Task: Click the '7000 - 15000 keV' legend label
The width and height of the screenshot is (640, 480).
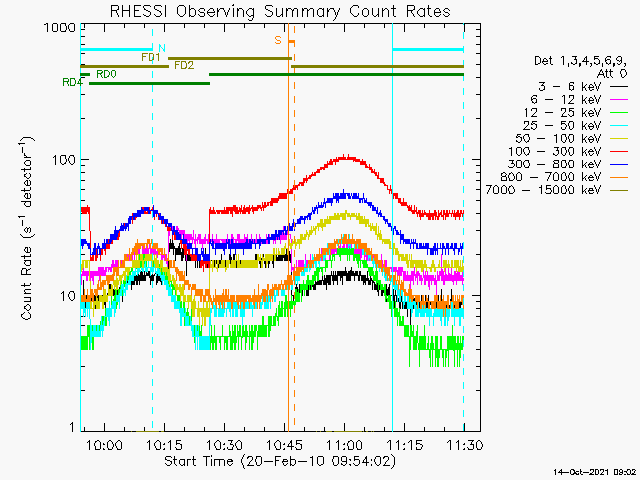Action: tap(543, 190)
